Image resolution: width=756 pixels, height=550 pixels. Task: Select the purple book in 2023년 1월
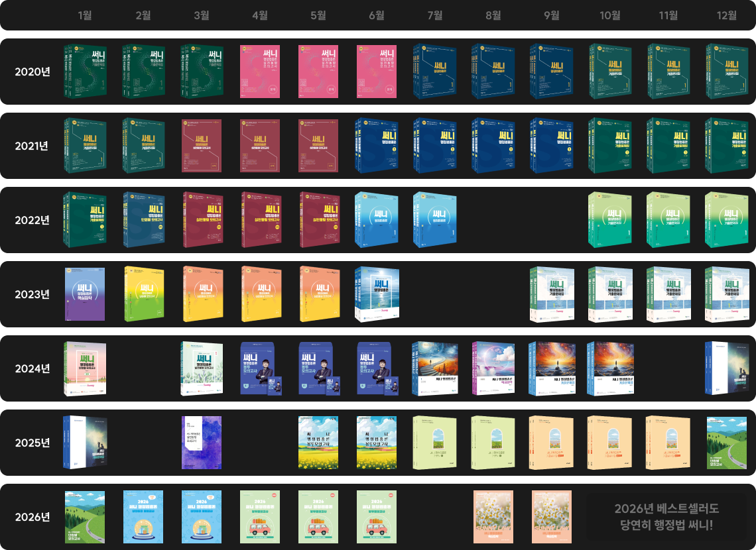coord(85,294)
